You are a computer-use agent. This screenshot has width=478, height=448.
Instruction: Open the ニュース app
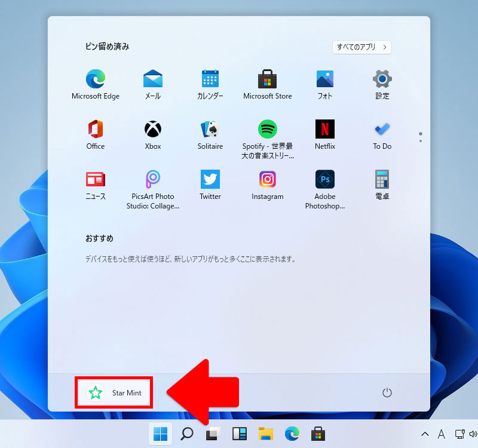click(x=96, y=185)
